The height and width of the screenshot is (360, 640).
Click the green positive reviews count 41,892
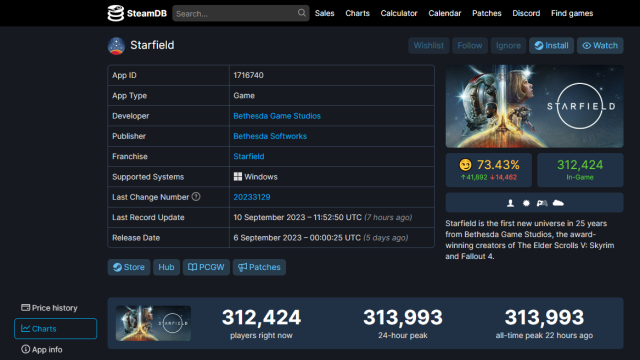pyautogui.click(x=474, y=177)
